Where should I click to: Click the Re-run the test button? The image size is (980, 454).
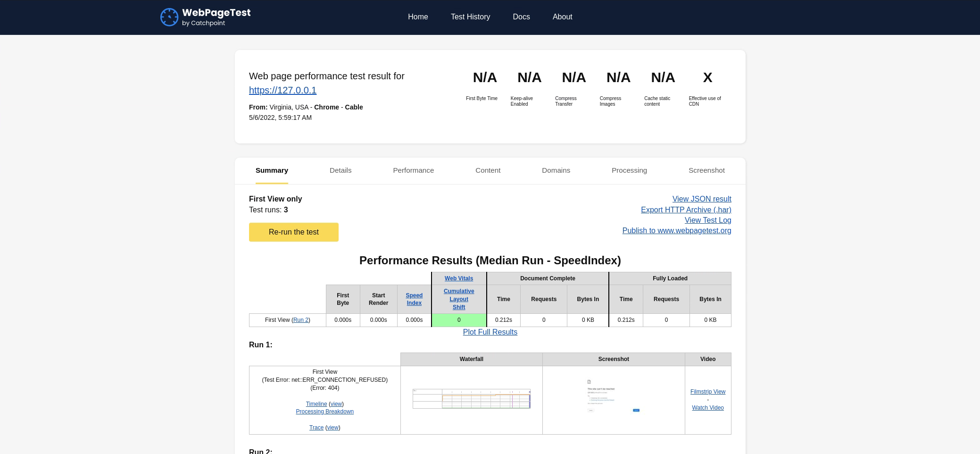click(x=294, y=232)
